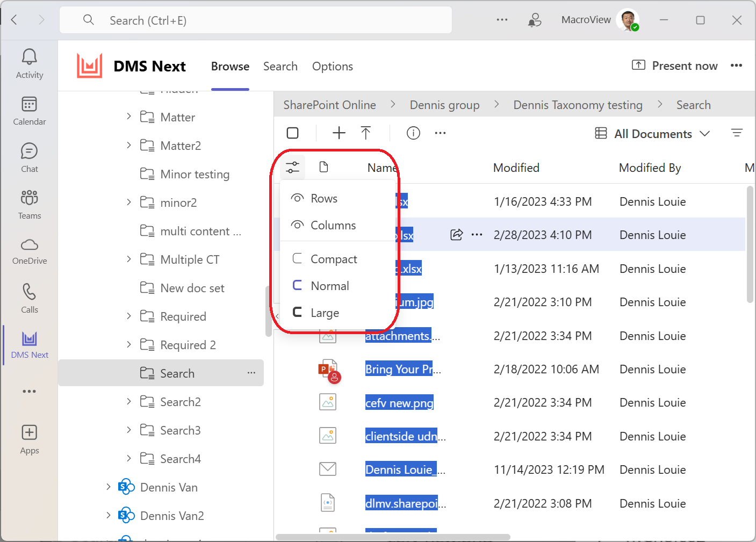The width and height of the screenshot is (756, 542).
Task: Show more apps ellipsis in sidebar
Action: tap(29, 392)
